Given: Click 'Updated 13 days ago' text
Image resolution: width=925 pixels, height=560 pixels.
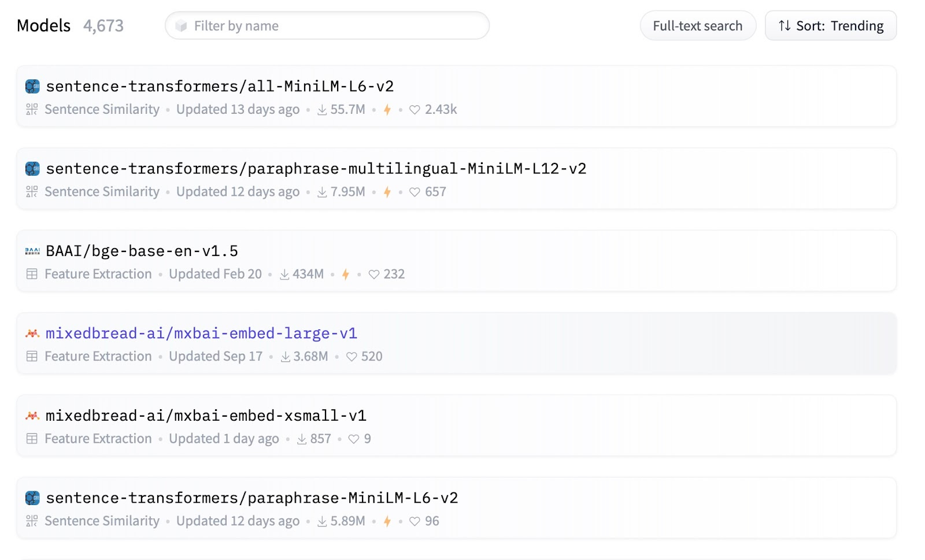Looking at the screenshot, I should tap(238, 110).
